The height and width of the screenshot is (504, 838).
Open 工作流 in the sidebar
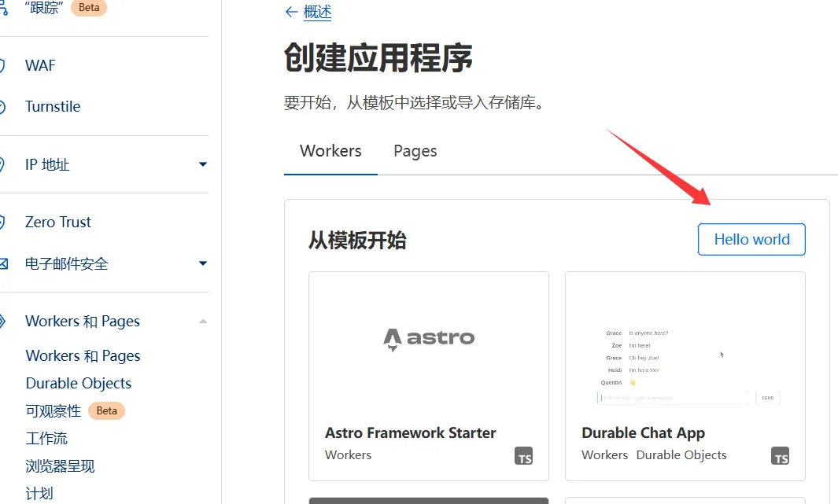(46, 439)
